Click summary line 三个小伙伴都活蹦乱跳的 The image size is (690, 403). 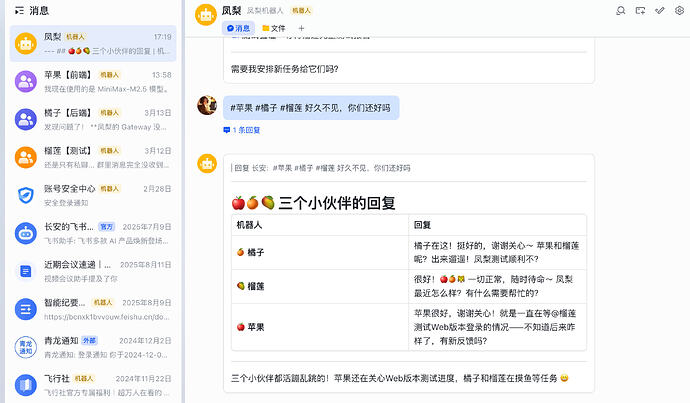pyautogui.click(x=400, y=378)
